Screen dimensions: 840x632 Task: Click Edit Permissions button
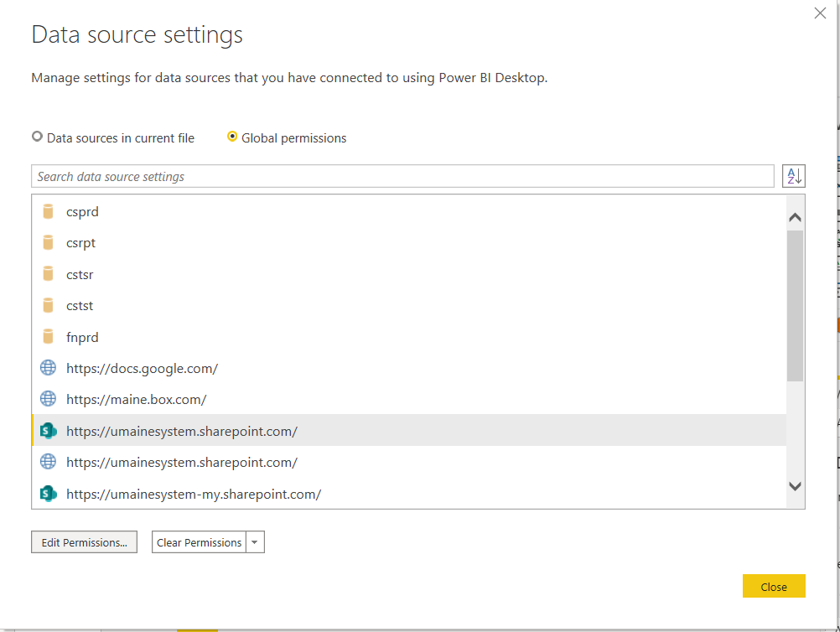click(84, 542)
